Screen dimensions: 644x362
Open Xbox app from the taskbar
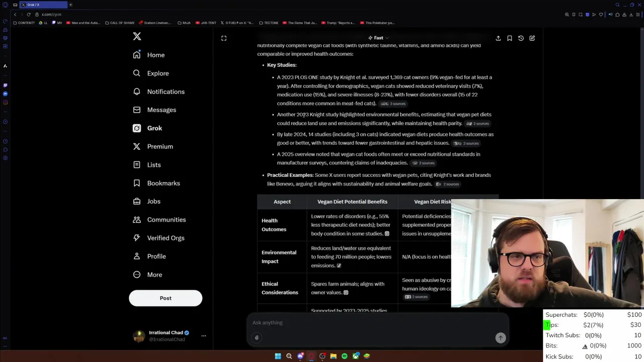[356, 356]
